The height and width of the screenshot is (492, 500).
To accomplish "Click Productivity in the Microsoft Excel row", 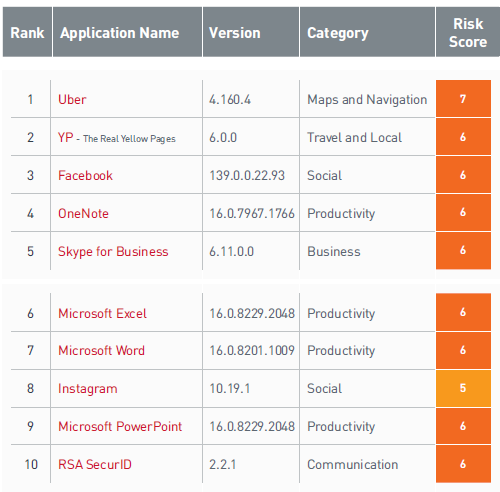I will [x=341, y=314].
